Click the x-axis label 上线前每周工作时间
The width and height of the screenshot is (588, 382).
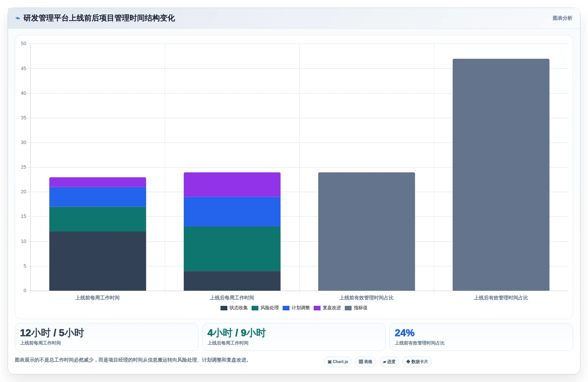pos(98,298)
